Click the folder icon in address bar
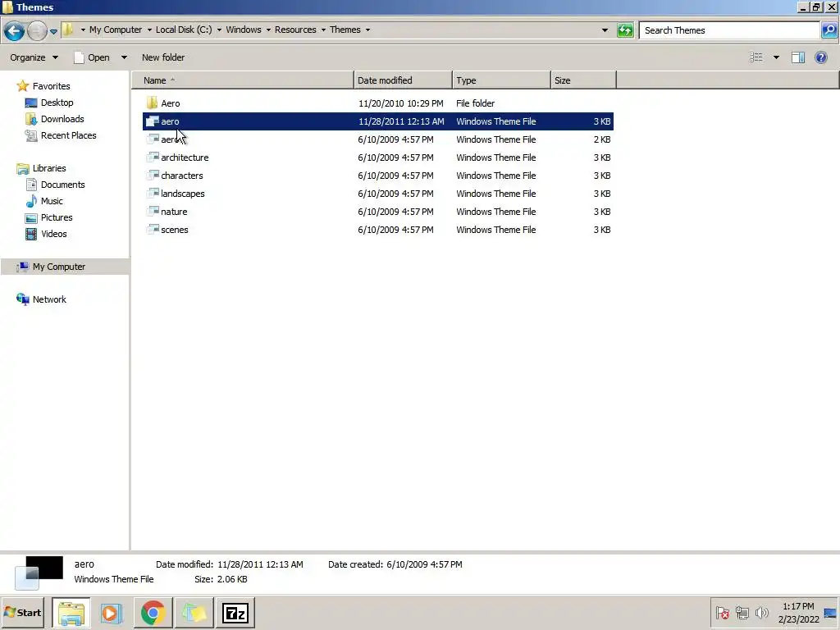Image resolution: width=840 pixels, height=630 pixels. pos(67,30)
